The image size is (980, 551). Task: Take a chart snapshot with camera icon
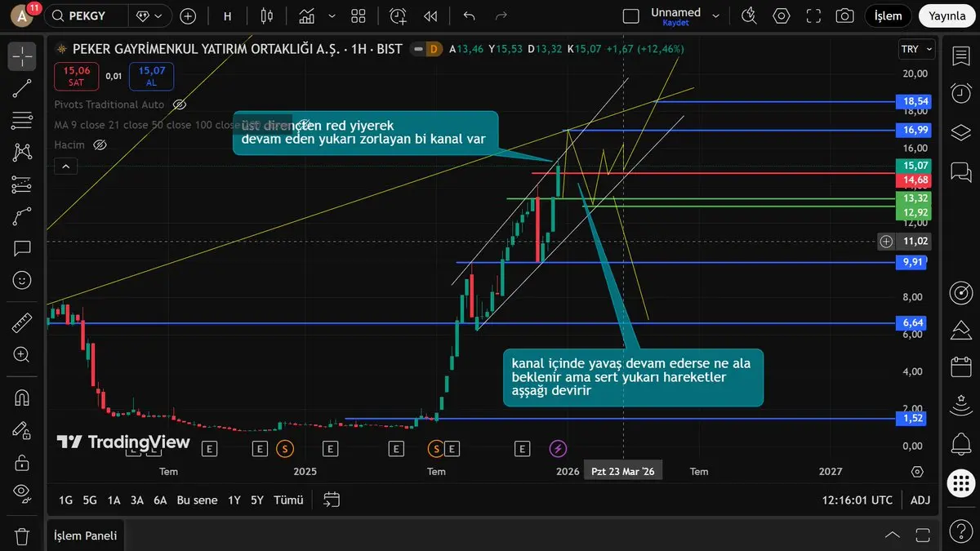point(844,16)
